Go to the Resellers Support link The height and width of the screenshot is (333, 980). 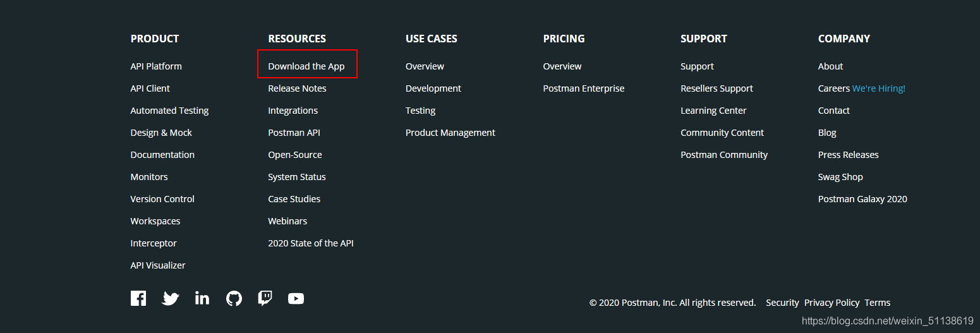click(717, 88)
